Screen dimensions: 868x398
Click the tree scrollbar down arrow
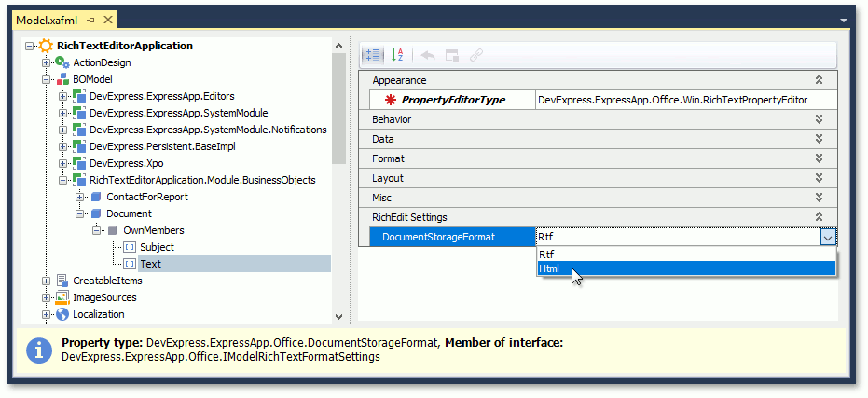pos(339,317)
